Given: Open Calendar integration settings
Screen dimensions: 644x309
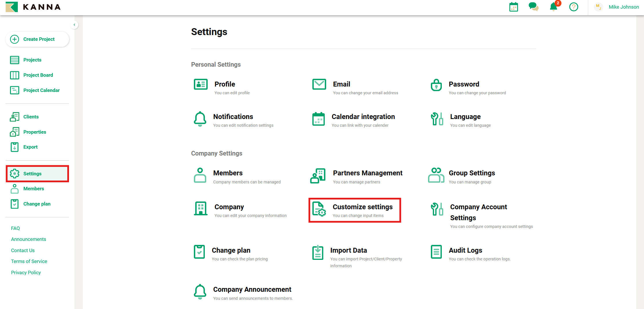Looking at the screenshot, I should coord(363,117).
